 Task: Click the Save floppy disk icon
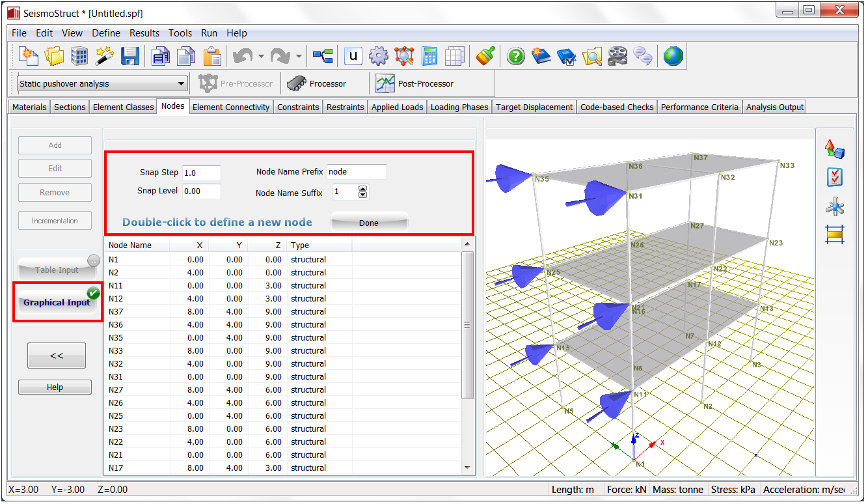tap(130, 57)
